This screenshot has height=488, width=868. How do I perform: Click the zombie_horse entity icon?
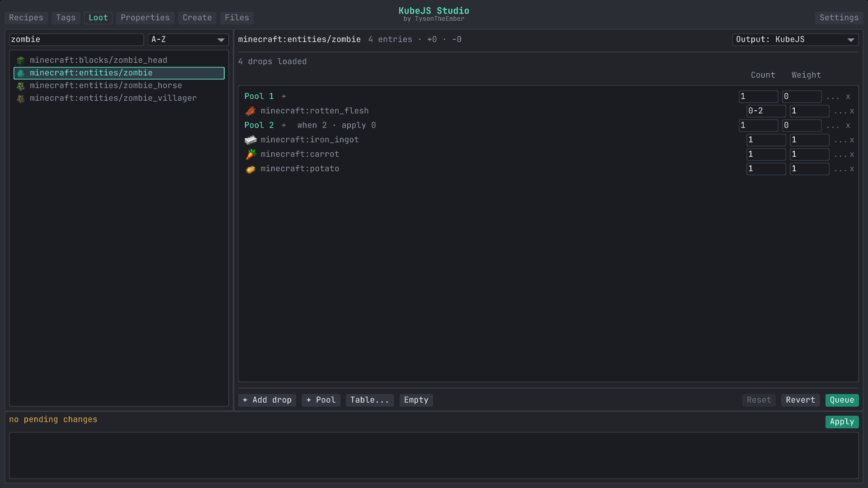[21, 86]
